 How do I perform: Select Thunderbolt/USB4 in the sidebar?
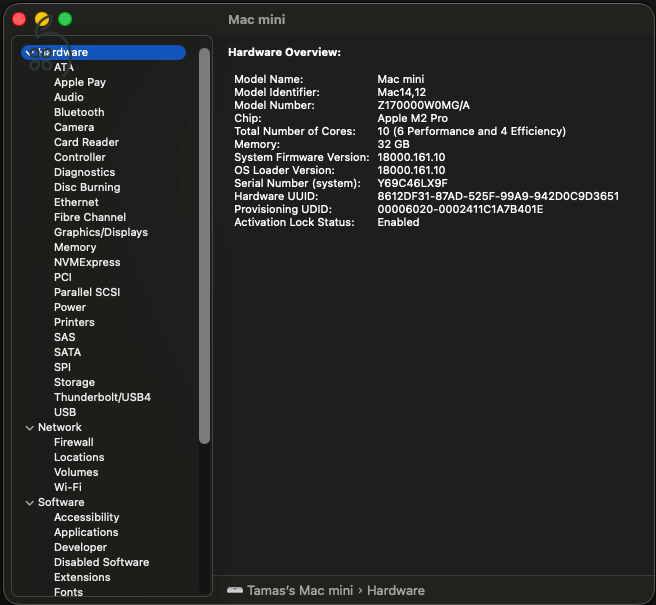102,397
